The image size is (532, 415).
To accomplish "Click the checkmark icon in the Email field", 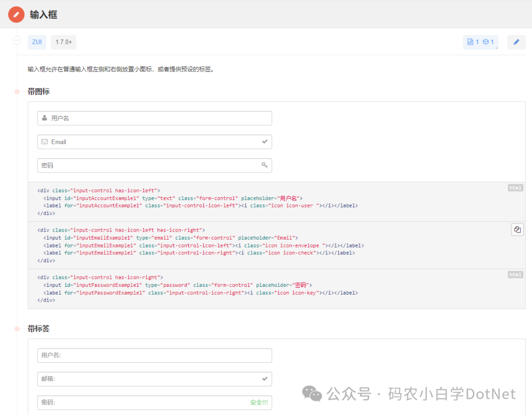I will pos(265,142).
